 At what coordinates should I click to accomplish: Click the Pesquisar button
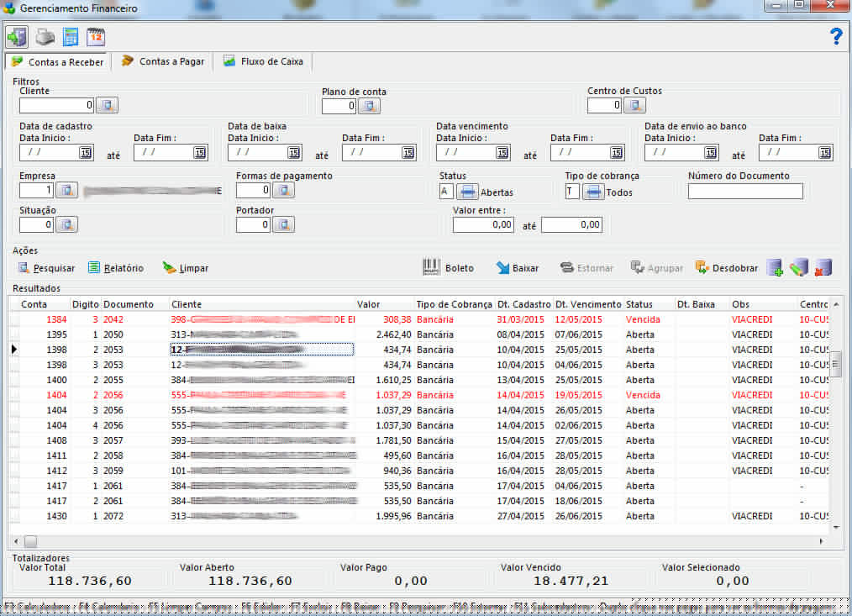pos(47,268)
